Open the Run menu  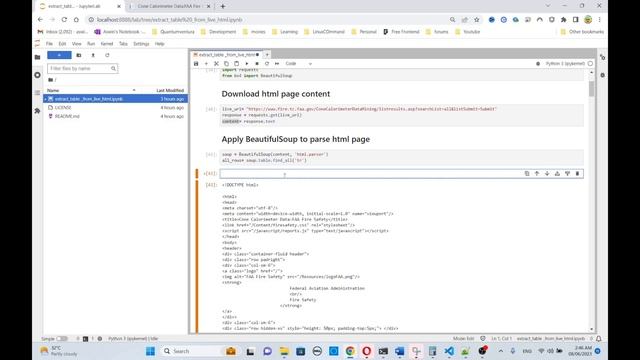pyautogui.click(x=91, y=44)
